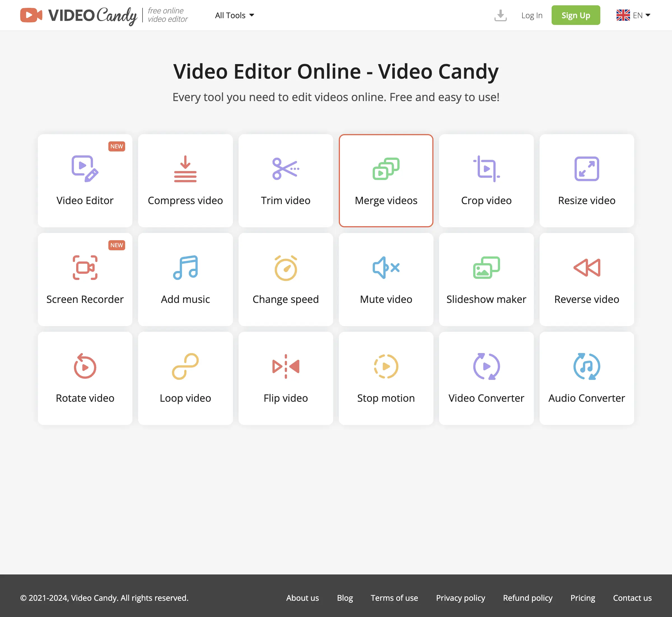The height and width of the screenshot is (617, 672).
Task: Open the Change speed stopwatch tool
Action: [x=286, y=279]
